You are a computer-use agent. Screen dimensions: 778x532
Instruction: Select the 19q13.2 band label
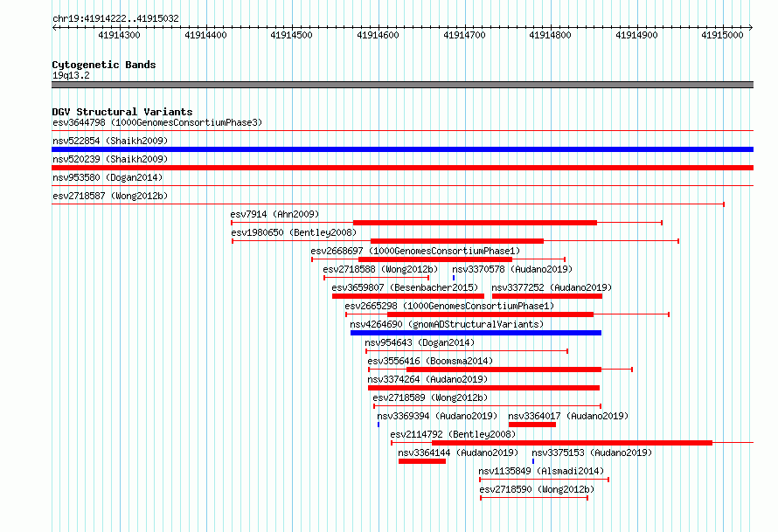[x=71, y=75]
